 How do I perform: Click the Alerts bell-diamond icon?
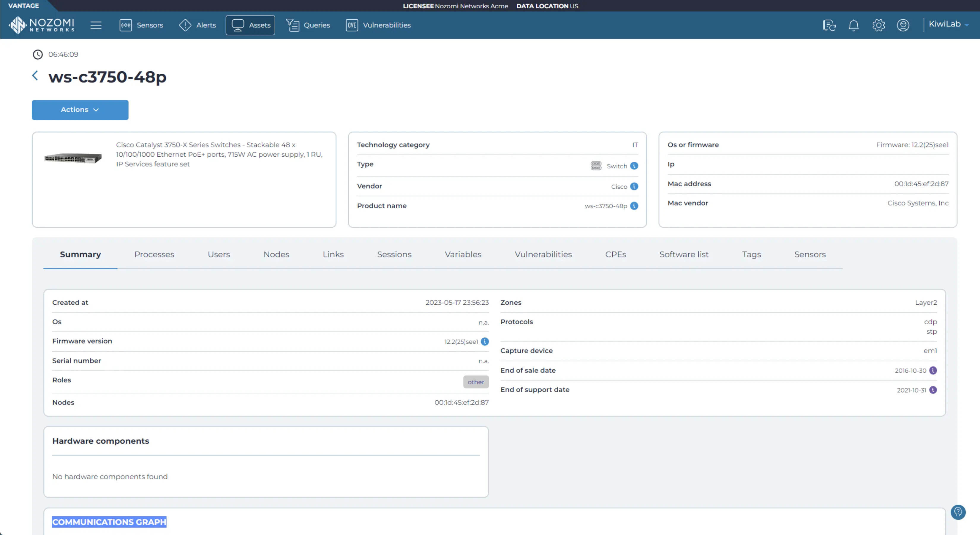click(x=185, y=24)
